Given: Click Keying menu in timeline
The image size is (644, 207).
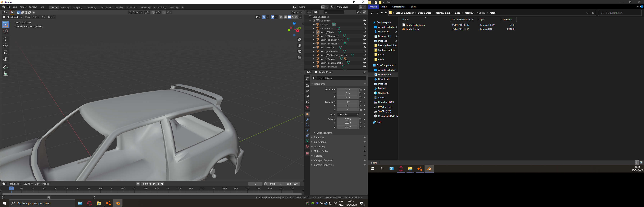Looking at the screenshot, I should tap(27, 184).
